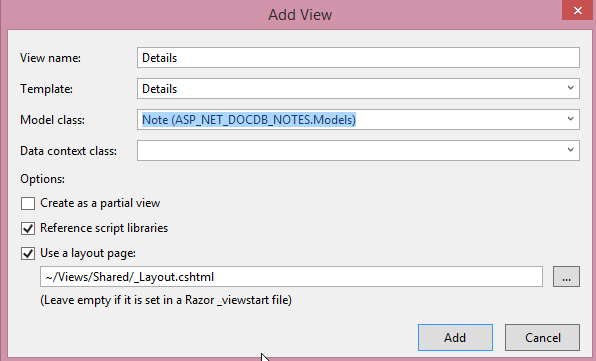
Task: Click the Use a layout page label text
Action: (x=88, y=253)
